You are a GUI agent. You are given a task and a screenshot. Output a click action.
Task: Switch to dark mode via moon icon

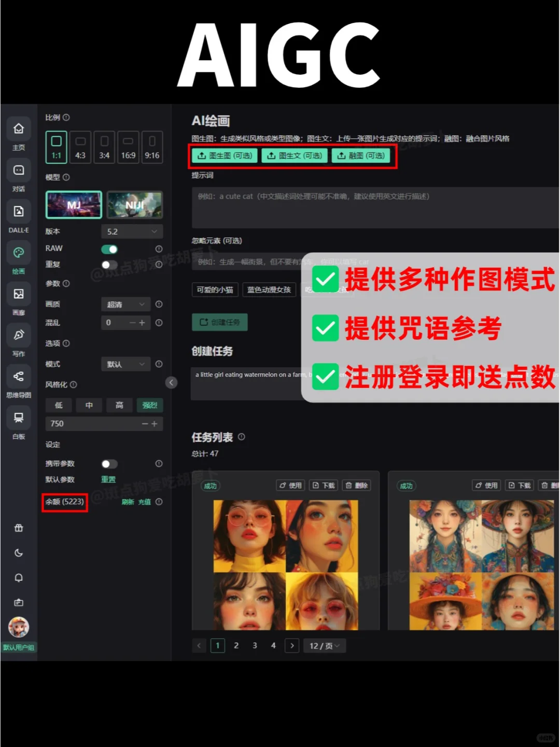pos(18,552)
